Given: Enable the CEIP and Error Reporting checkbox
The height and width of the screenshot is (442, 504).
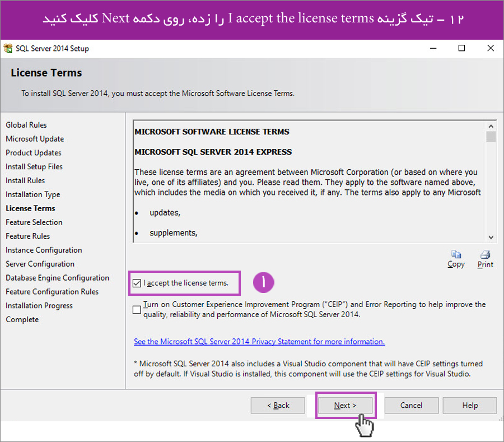Looking at the screenshot, I should 137,310.
